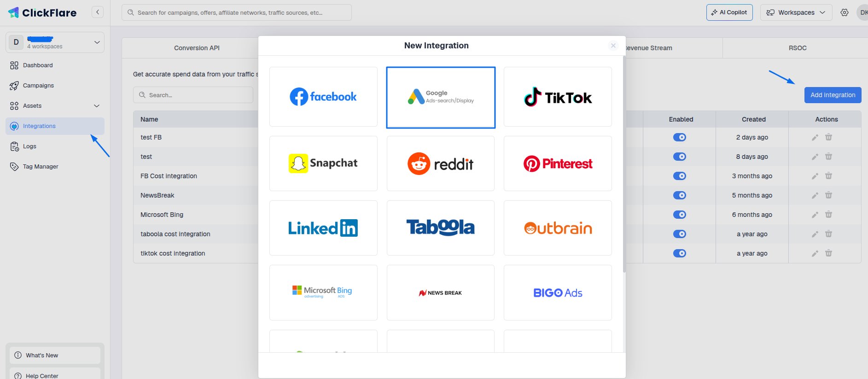Click the integrations list search box
Viewport: 868px width, 379px height.
(x=193, y=95)
